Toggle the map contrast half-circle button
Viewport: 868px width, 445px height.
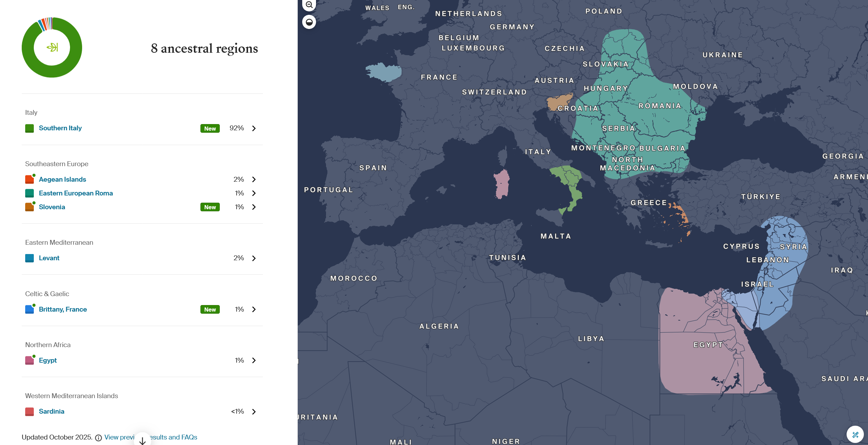tap(309, 22)
